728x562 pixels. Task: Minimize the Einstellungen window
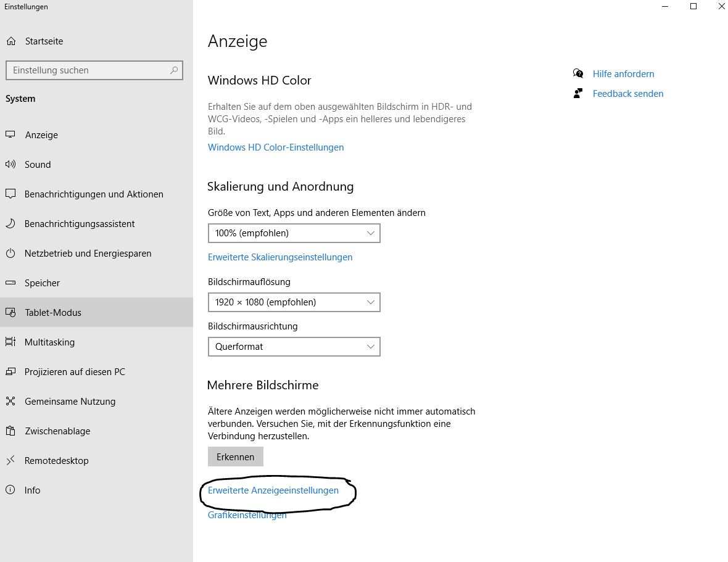pos(665,7)
